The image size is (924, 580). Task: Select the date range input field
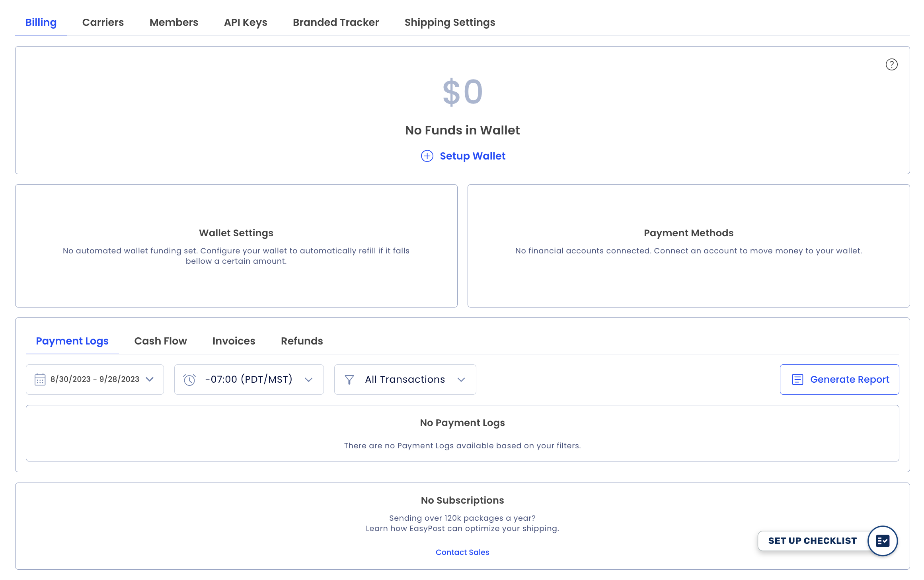click(95, 379)
